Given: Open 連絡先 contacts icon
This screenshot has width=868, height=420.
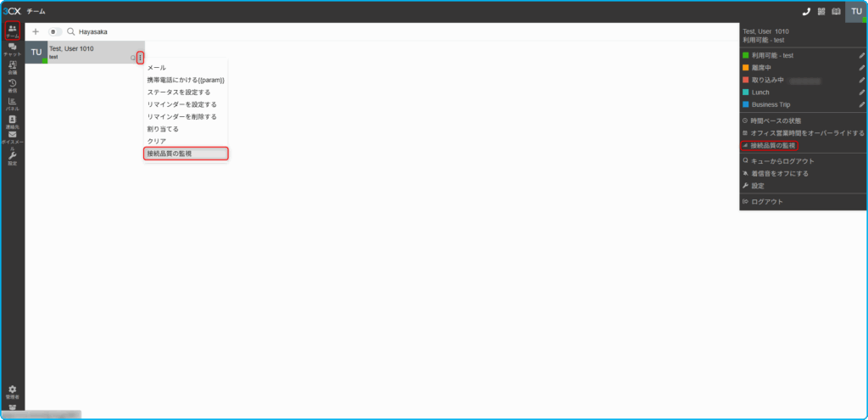Looking at the screenshot, I should 12,122.
